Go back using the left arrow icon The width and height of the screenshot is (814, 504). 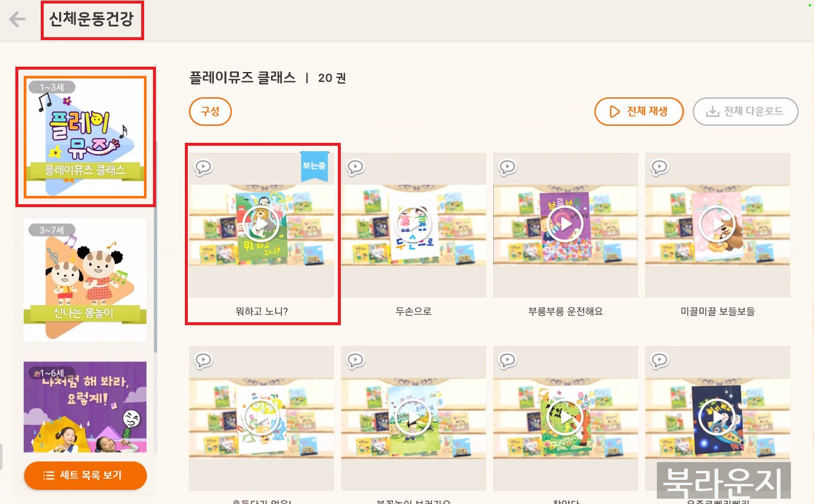click(17, 19)
